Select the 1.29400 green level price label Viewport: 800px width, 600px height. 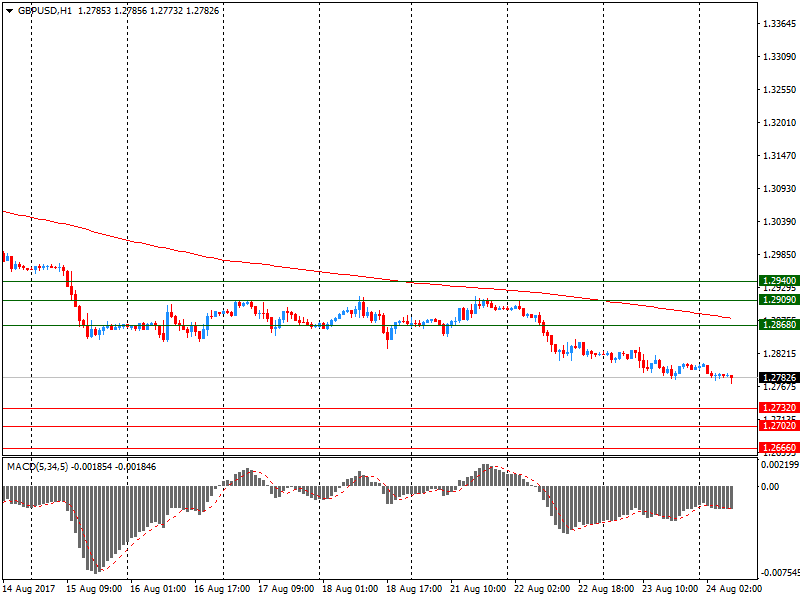coord(779,281)
